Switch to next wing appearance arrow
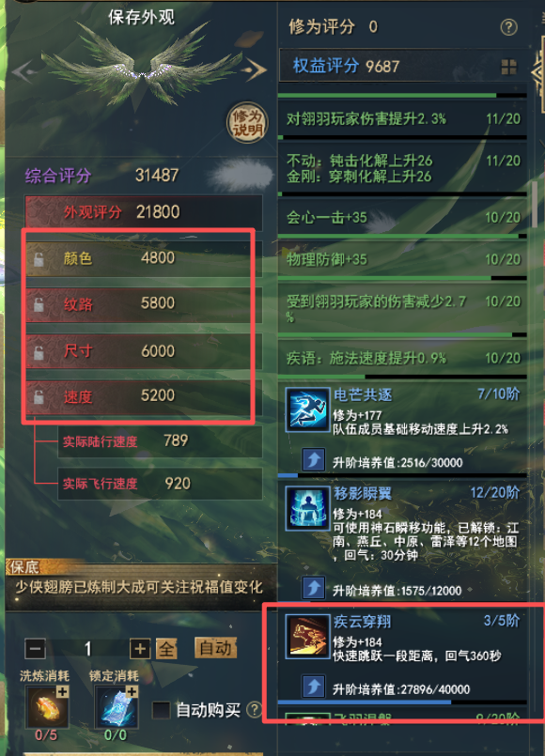Viewport: 545px width, 756px height. pos(253,69)
